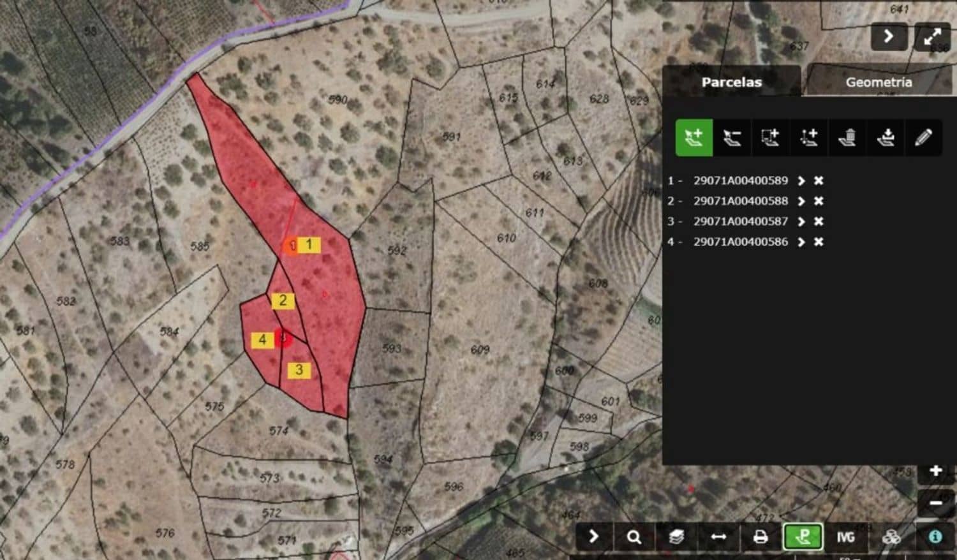Click the trash icon to clear parcels

[x=847, y=138]
